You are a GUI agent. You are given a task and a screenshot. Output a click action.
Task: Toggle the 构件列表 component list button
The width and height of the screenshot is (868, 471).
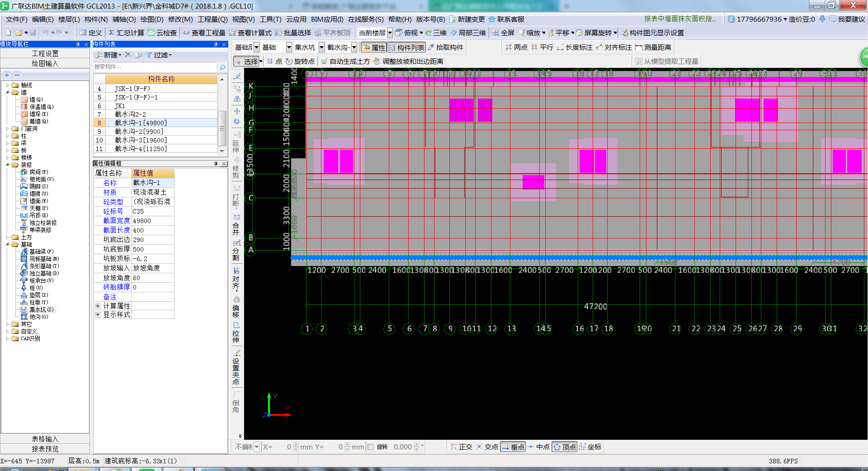pos(406,48)
